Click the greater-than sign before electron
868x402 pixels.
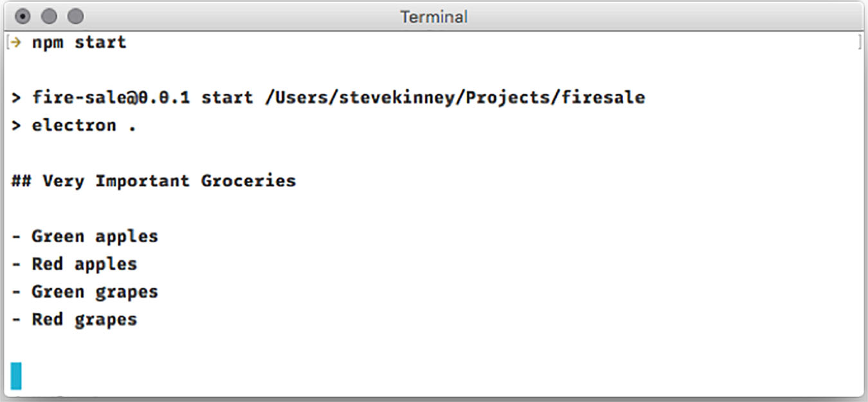click(17, 125)
